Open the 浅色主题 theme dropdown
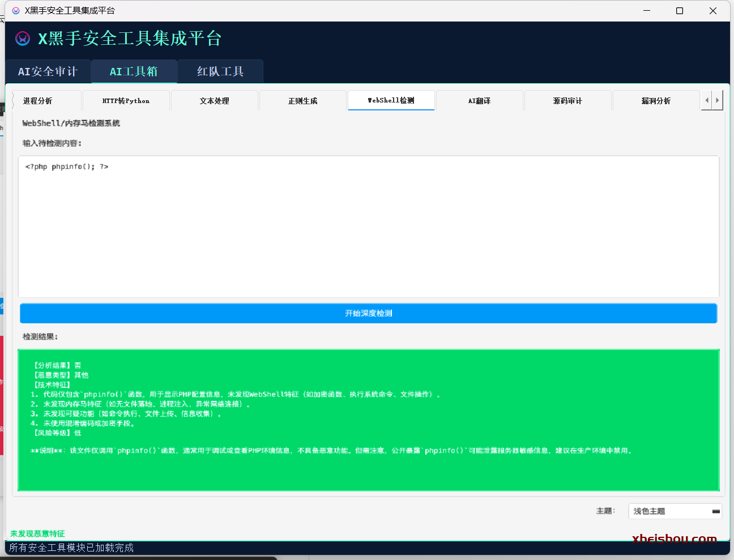 point(675,511)
